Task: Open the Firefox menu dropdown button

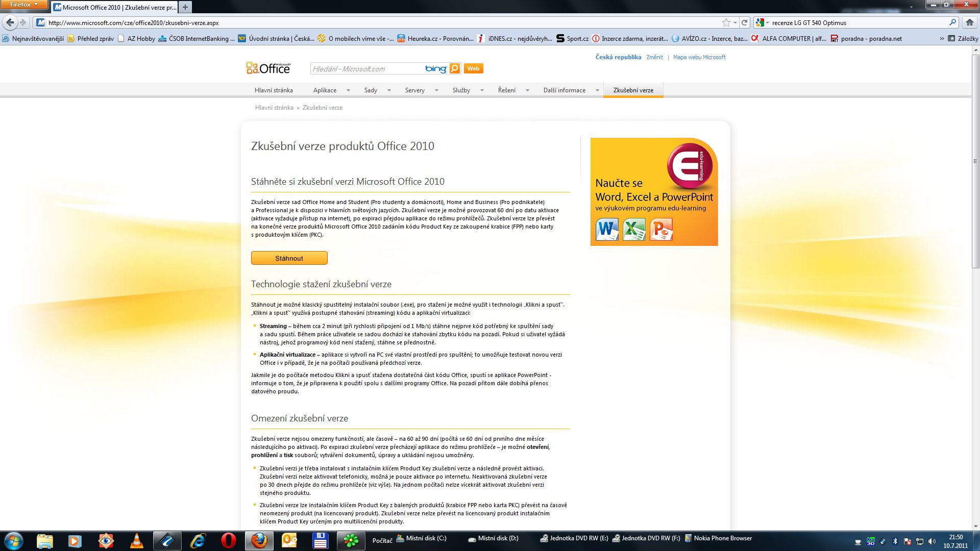Action: [24, 5]
